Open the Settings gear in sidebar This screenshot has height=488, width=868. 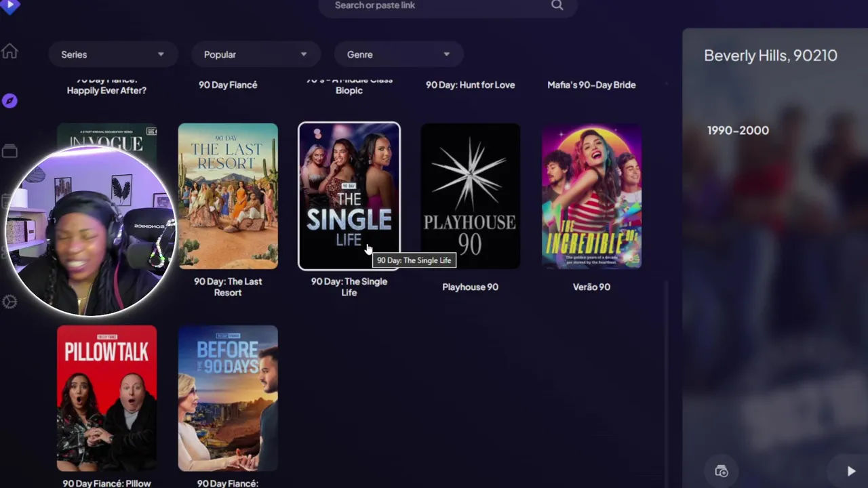click(9, 302)
